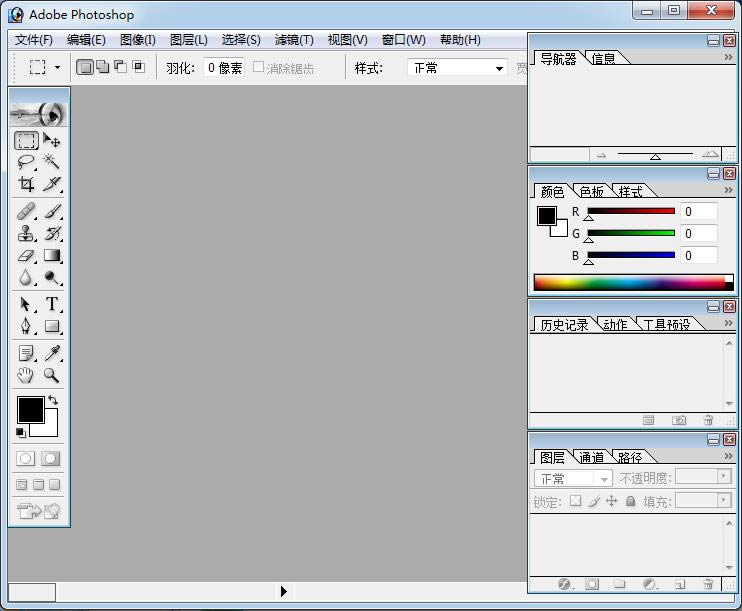742x611 pixels.
Task: Switch to Full Screen with menu bar mode
Action: point(38,485)
